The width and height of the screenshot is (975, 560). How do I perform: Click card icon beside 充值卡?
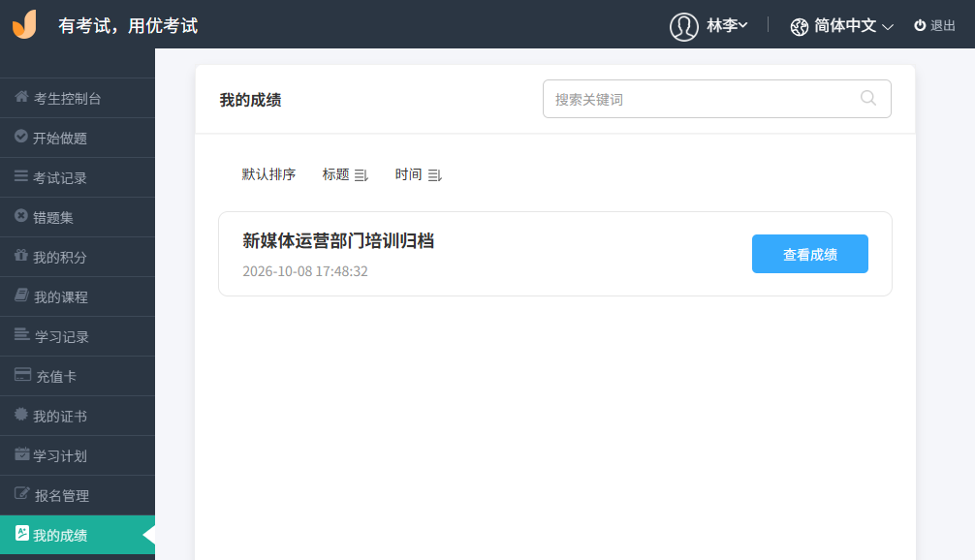[22, 374]
